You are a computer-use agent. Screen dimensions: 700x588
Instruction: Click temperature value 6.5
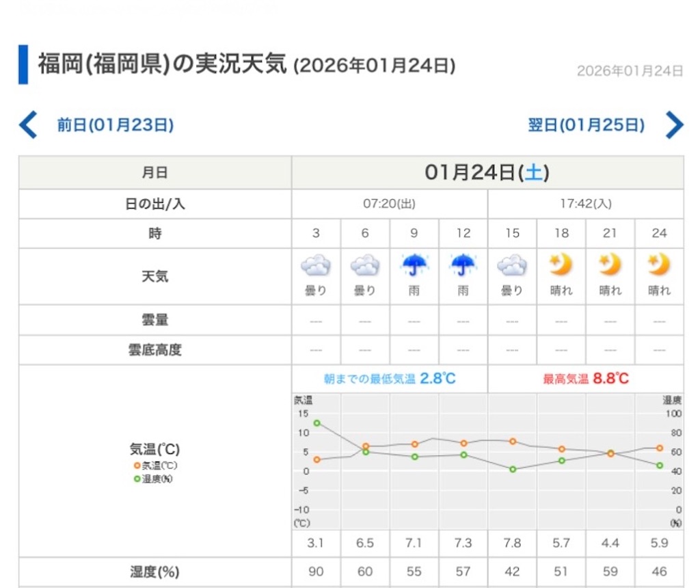tap(365, 544)
